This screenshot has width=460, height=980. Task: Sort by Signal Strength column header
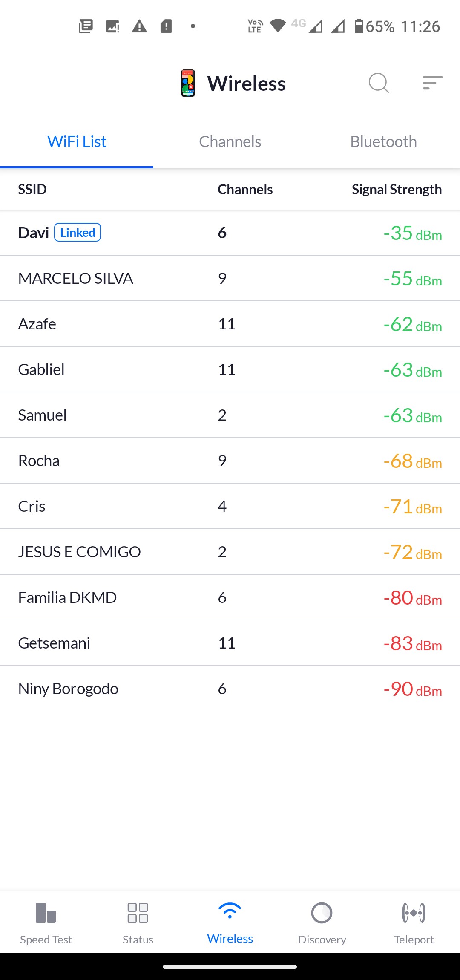(397, 190)
